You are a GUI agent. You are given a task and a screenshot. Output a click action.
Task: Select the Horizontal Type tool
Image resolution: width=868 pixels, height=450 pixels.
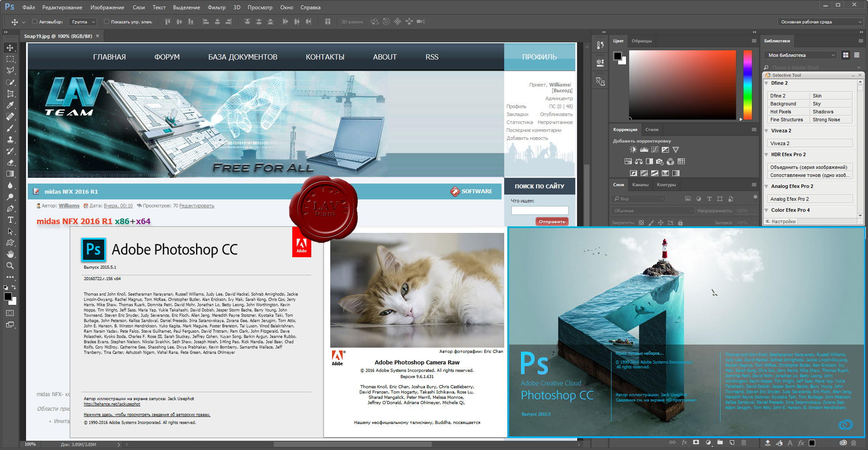tap(10, 220)
